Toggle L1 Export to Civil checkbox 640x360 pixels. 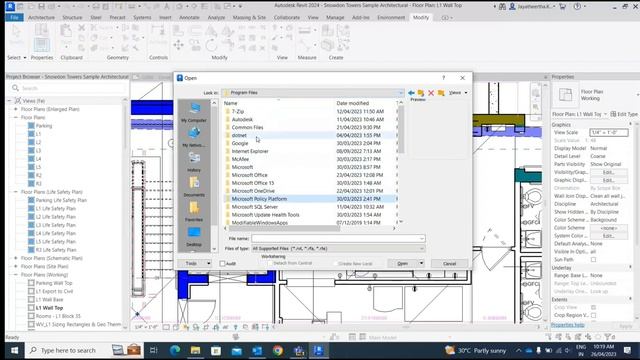pos(31,291)
